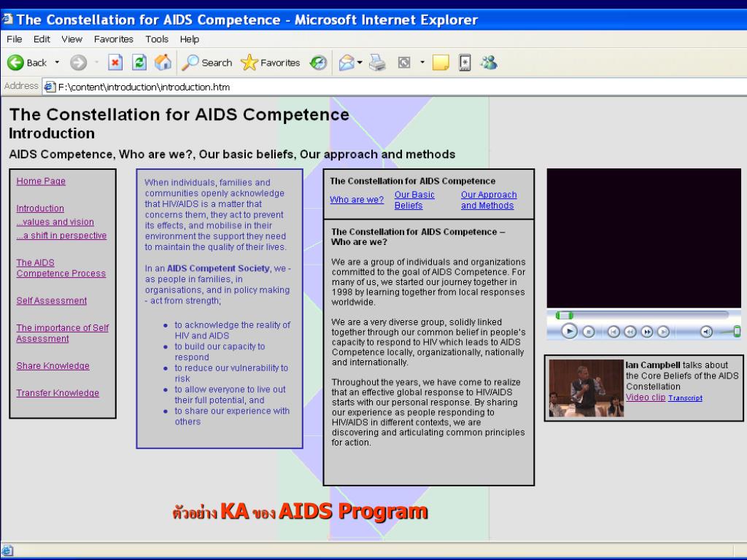The height and width of the screenshot is (560, 747).
Task: Click the Mail envelope icon
Action: click(347, 63)
